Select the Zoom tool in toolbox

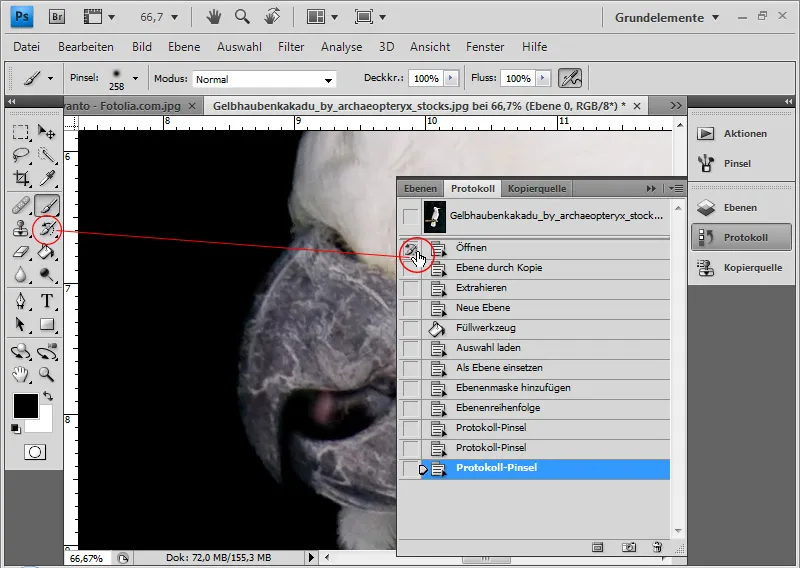47,375
